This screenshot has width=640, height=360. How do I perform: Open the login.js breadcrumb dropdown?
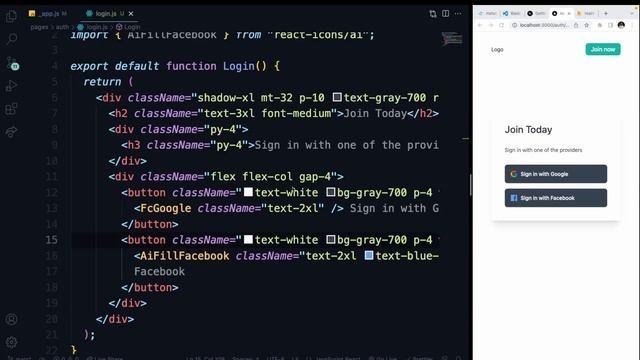pos(93,27)
